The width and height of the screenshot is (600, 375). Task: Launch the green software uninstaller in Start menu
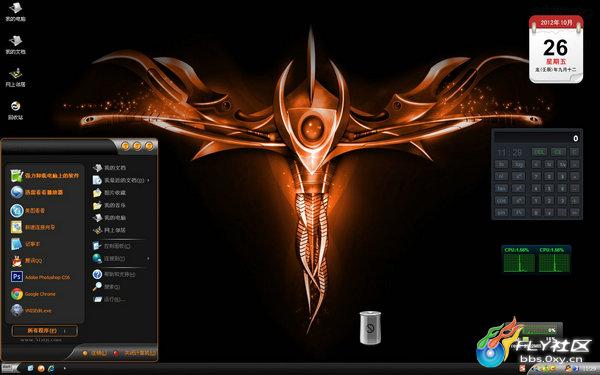point(44,176)
